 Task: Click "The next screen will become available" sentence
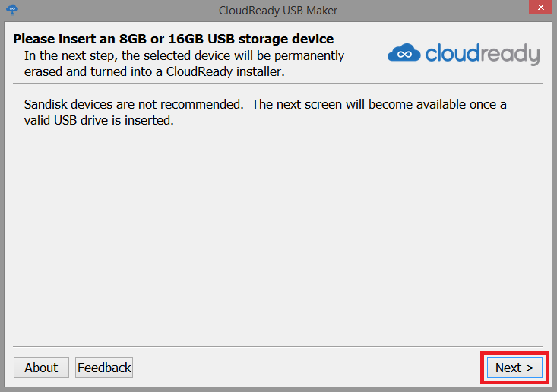378,104
